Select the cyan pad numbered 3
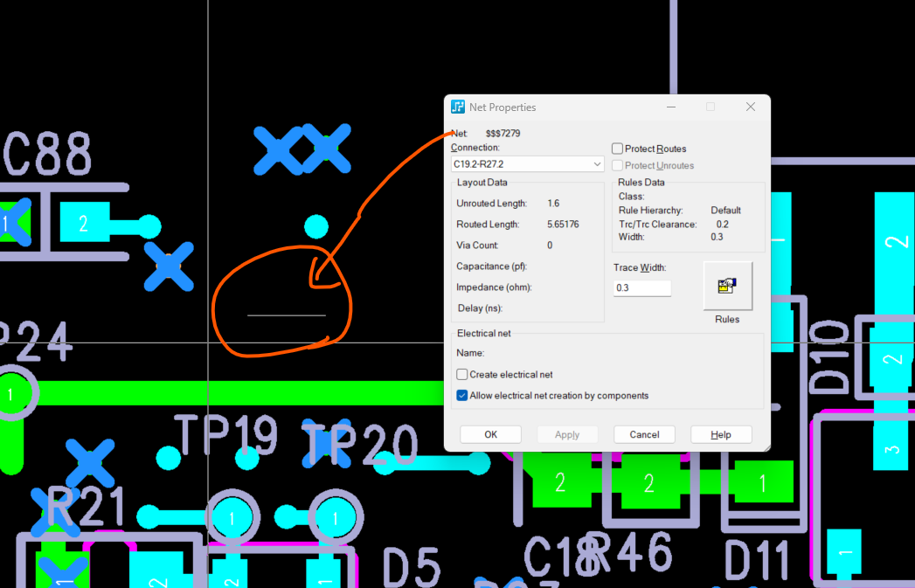This screenshot has height=588, width=915. pos(891,450)
